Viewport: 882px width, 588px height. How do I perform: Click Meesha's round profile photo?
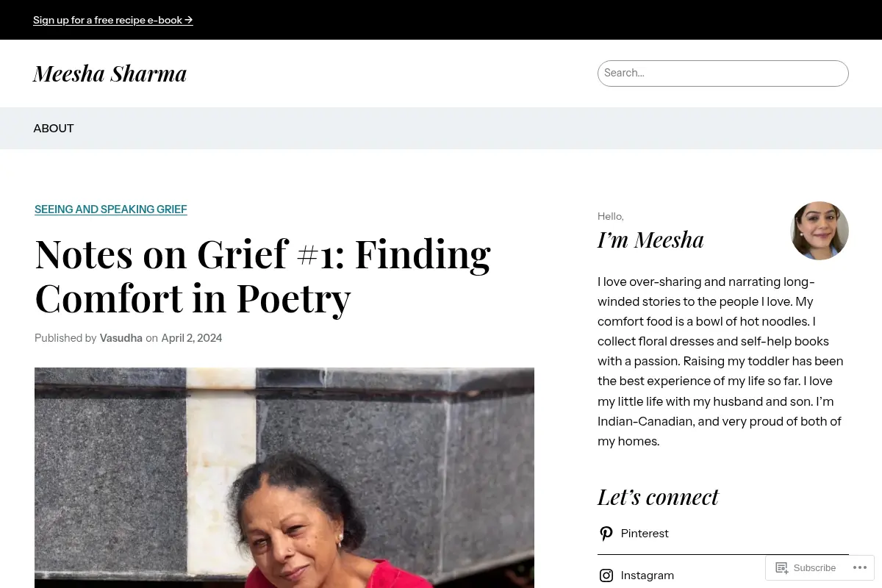(x=820, y=231)
